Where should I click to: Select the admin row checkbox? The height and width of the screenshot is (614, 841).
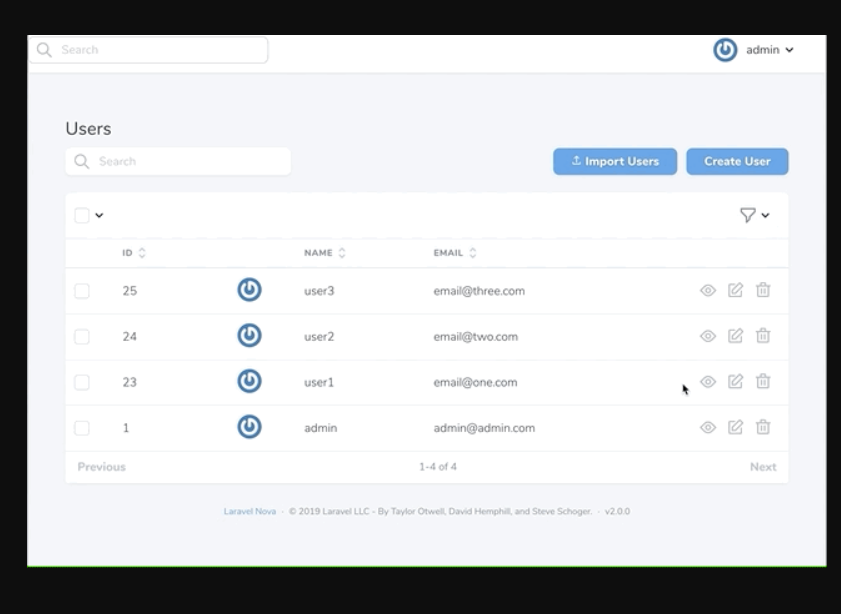tap(82, 428)
